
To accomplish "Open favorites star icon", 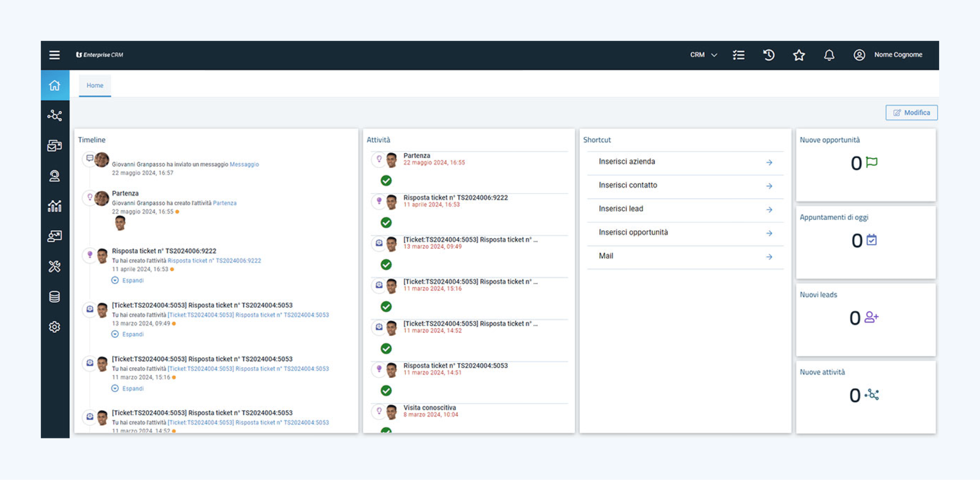I will tap(799, 55).
